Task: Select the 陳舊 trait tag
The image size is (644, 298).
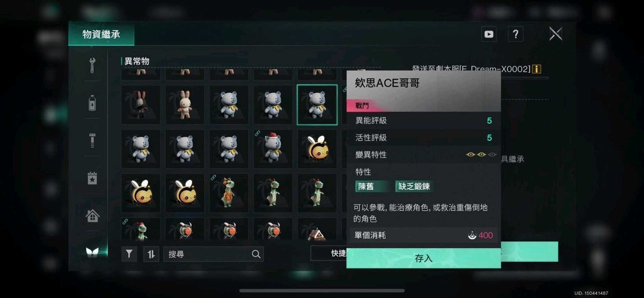Action: [x=371, y=186]
